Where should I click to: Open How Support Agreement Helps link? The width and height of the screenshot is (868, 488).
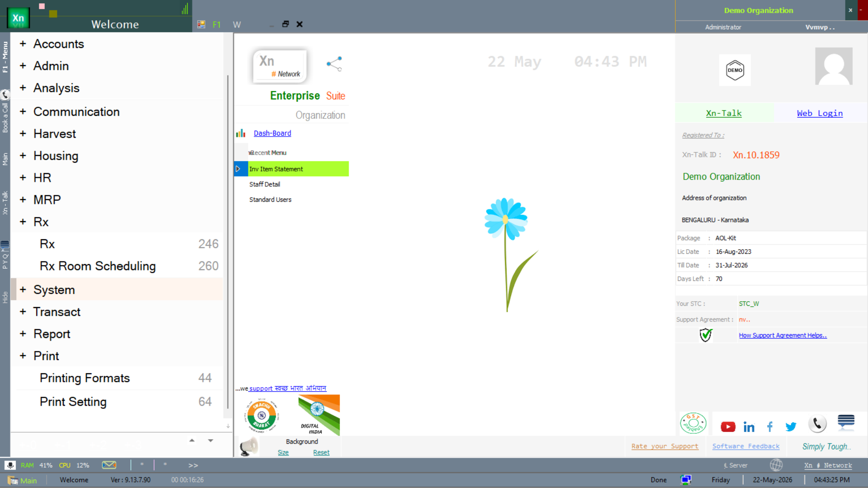point(783,335)
